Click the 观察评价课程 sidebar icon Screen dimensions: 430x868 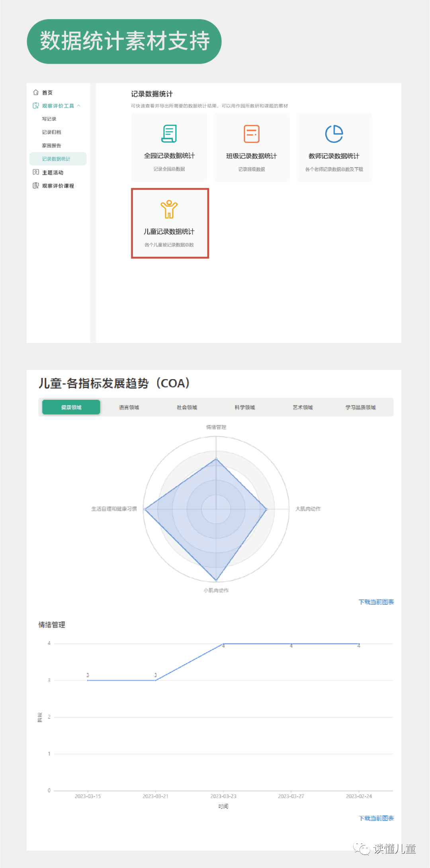point(36,185)
